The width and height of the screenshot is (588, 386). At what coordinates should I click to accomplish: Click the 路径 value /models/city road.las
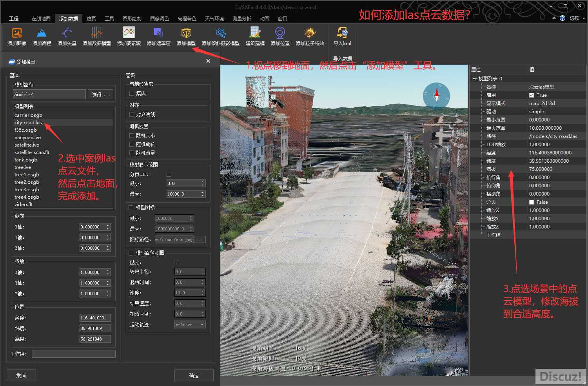[x=553, y=136]
